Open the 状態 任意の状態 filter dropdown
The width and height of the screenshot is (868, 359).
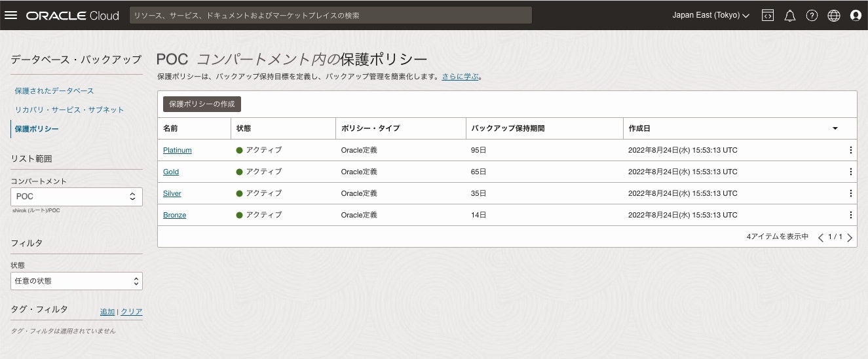[77, 281]
